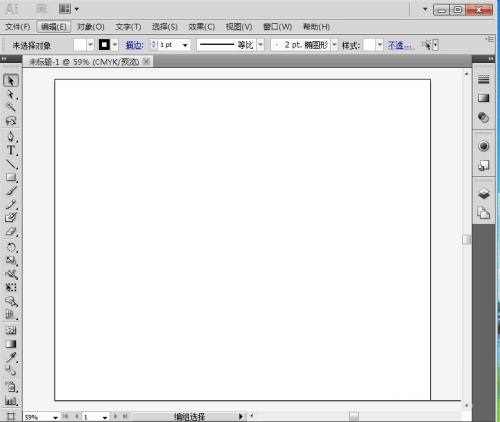Open the Layers panel icon

(x=483, y=194)
